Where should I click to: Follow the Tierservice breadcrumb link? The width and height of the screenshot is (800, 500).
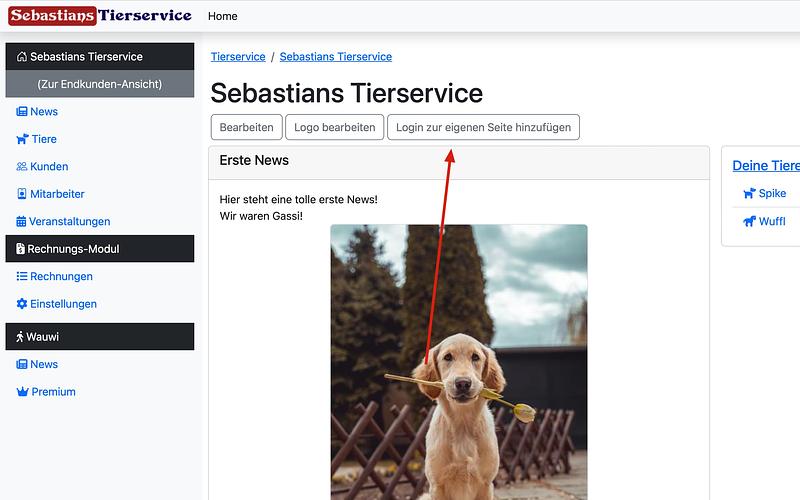tap(238, 57)
